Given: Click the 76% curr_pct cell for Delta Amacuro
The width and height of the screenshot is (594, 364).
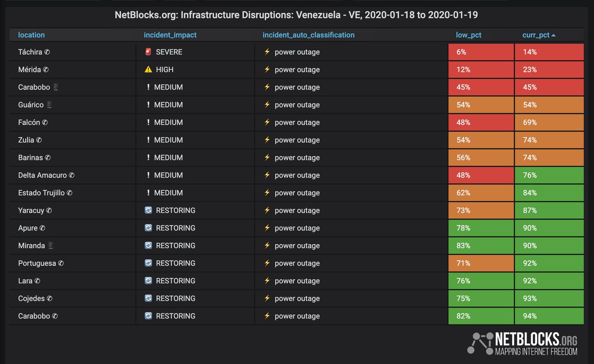Looking at the screenshot, I should coord(549,175).
